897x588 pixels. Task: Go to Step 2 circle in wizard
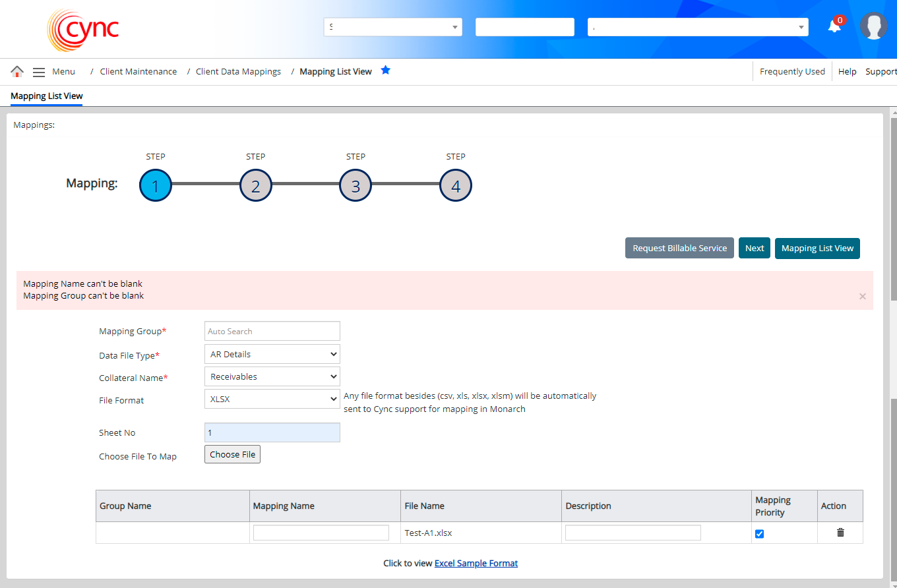(256, 186)
